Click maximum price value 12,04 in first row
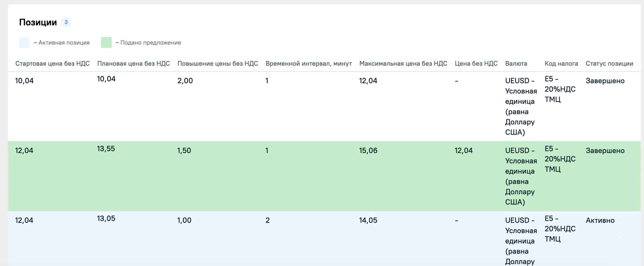The image size is (644, 266). 368,81
